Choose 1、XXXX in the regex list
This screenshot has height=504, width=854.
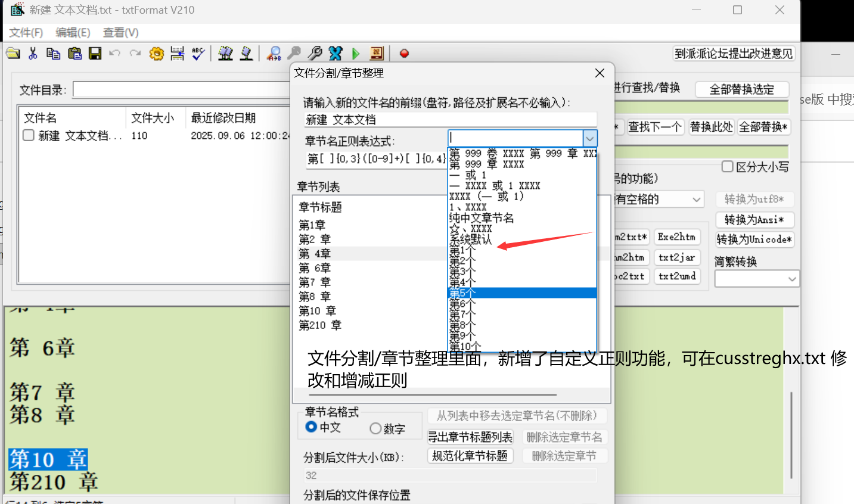pos(522,207)
